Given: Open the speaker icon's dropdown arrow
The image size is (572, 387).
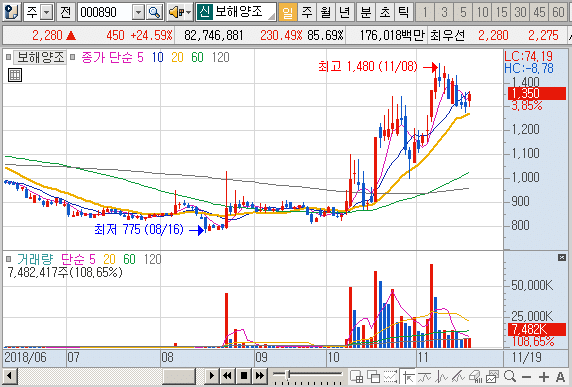Looking at the screenshot, I should pos(189,12).
